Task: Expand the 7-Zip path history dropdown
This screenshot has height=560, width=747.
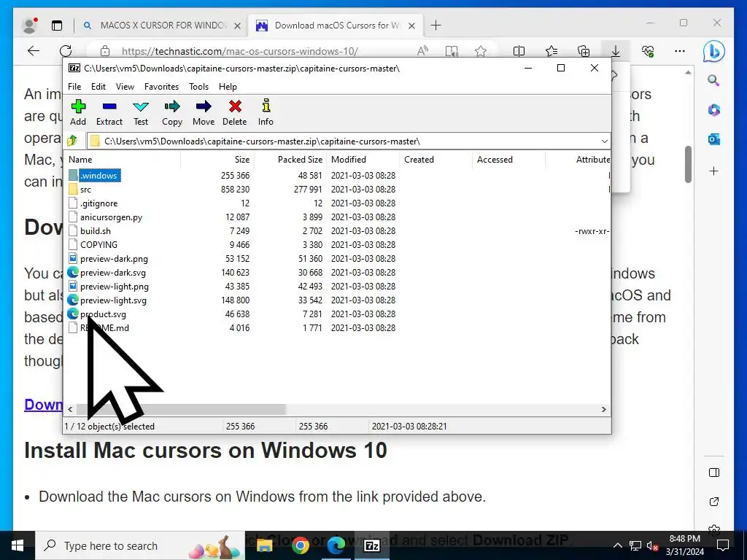Action: [x=604, y=141]
